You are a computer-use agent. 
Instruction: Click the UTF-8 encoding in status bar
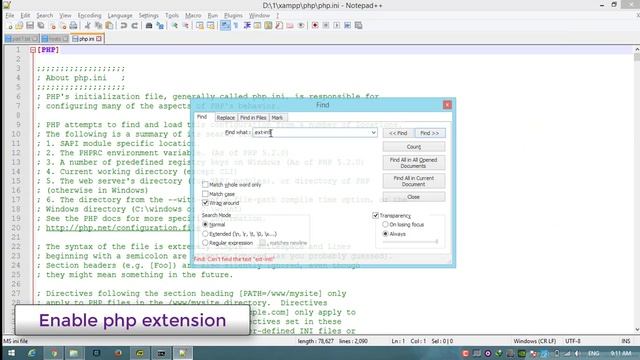point(573,341)
